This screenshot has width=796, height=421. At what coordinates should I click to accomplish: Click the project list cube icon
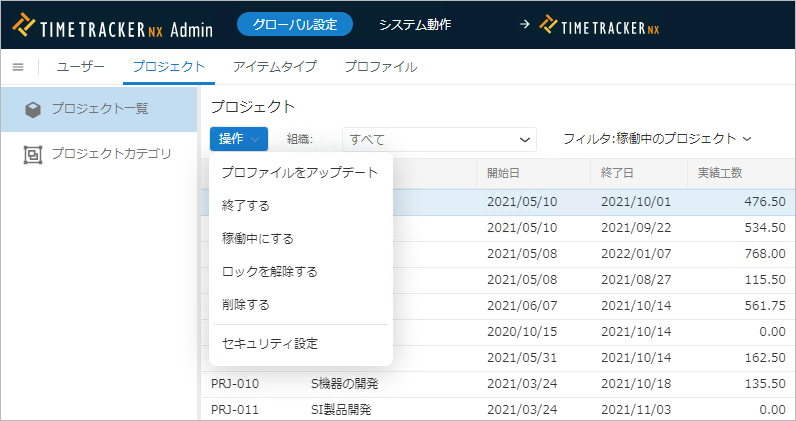coord(33,109)
